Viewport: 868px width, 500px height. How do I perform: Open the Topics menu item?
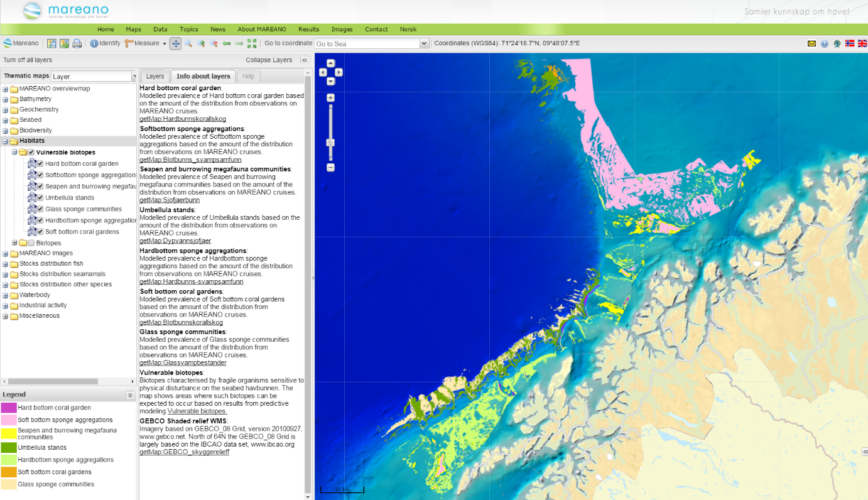click(x=188, y=30)
